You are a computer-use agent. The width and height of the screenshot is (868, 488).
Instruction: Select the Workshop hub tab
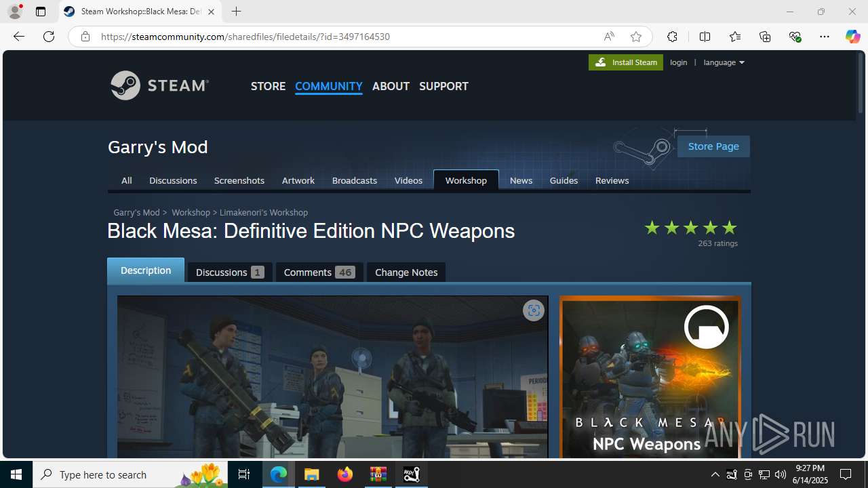pos(466,180)
